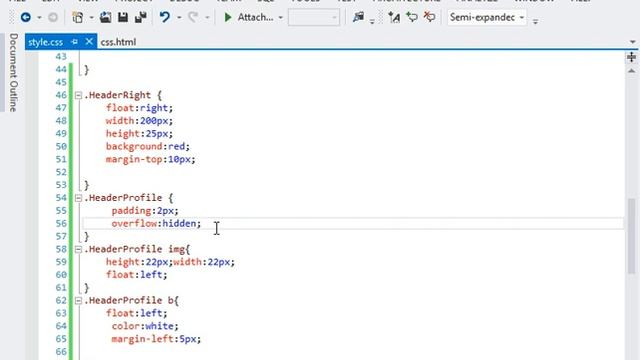Image resolution: width=640 pixels, height=360 pixels.
Task: Click the comment selection icon
Action: click(412, 17)
